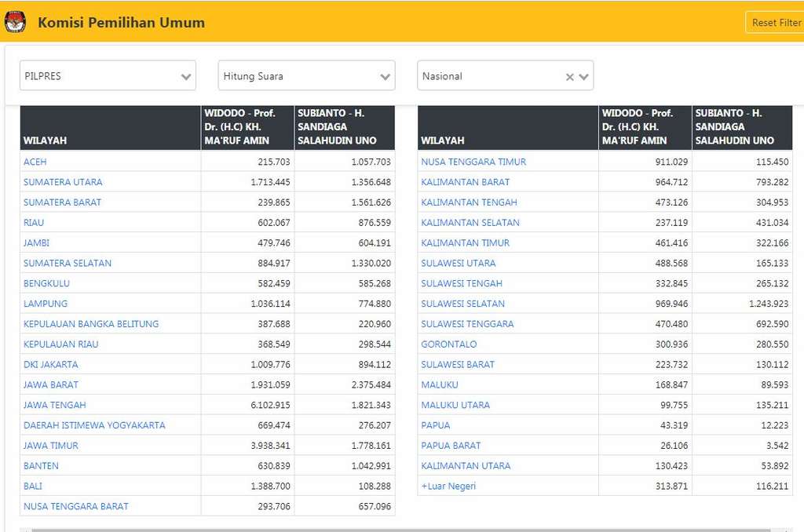Viewport: 804px width, 532px height.
Task: Open the Nasional region dropdown arrow
Action: (584, 77)
